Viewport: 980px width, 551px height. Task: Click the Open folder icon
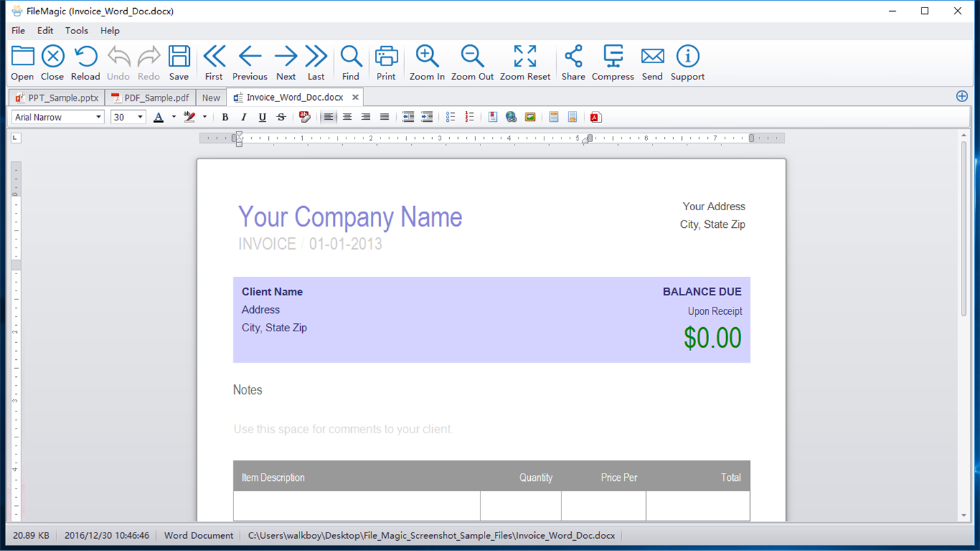(x=22, y=56)
